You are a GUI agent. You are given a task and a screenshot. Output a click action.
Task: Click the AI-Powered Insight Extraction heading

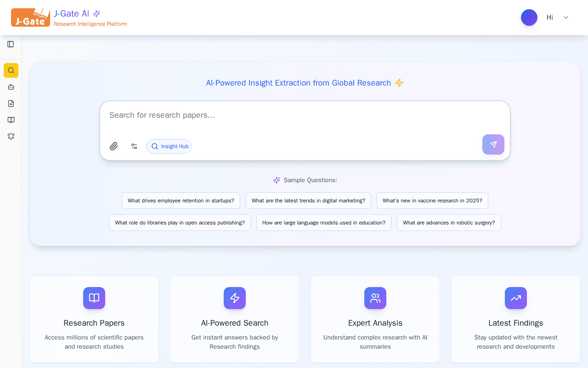299,83
